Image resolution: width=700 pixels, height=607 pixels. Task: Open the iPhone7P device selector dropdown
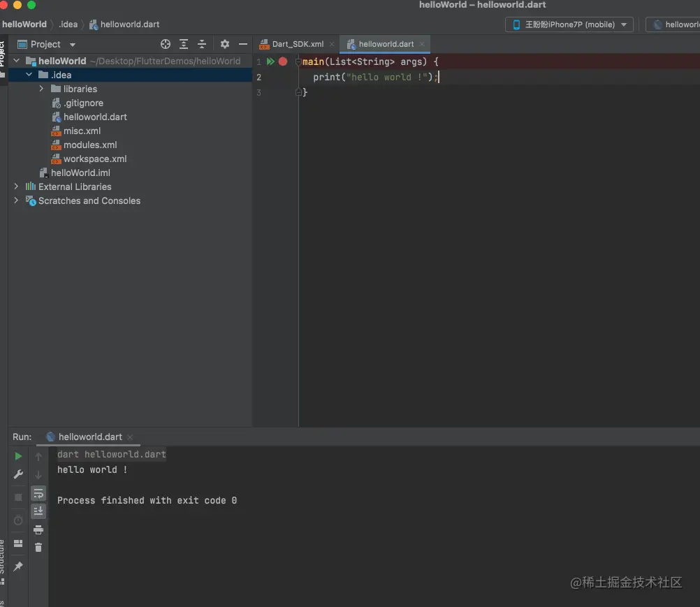pyautogui.click(x=569, y=24)
